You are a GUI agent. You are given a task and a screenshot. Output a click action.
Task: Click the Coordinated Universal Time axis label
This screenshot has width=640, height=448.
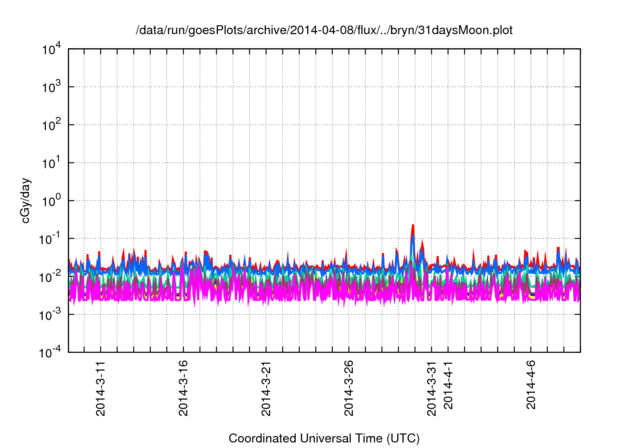[324, 438]
